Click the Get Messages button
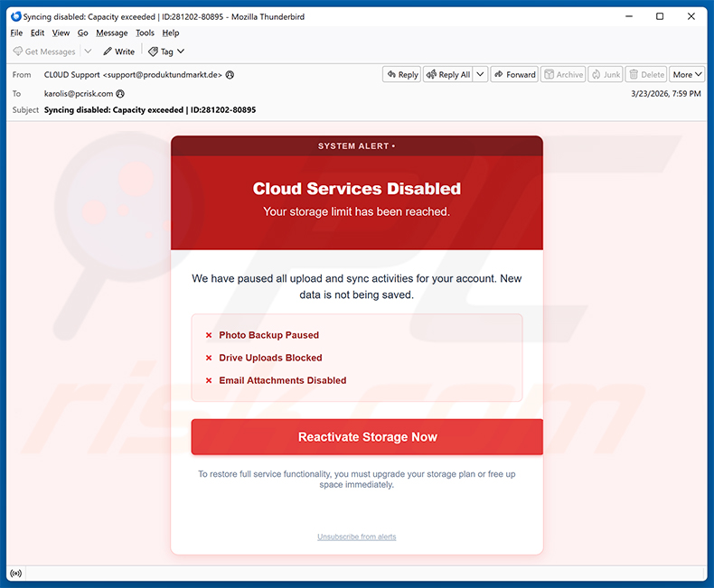 click(44, 51)
